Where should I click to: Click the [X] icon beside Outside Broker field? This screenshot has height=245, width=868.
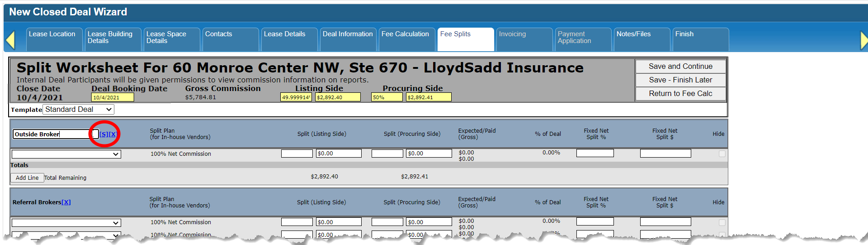pos(113,134)
